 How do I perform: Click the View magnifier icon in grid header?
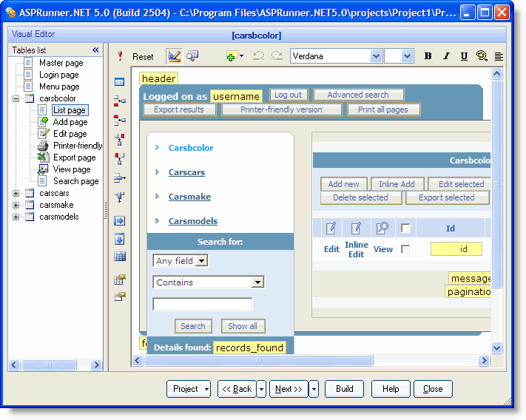click(x=382, y=228)
